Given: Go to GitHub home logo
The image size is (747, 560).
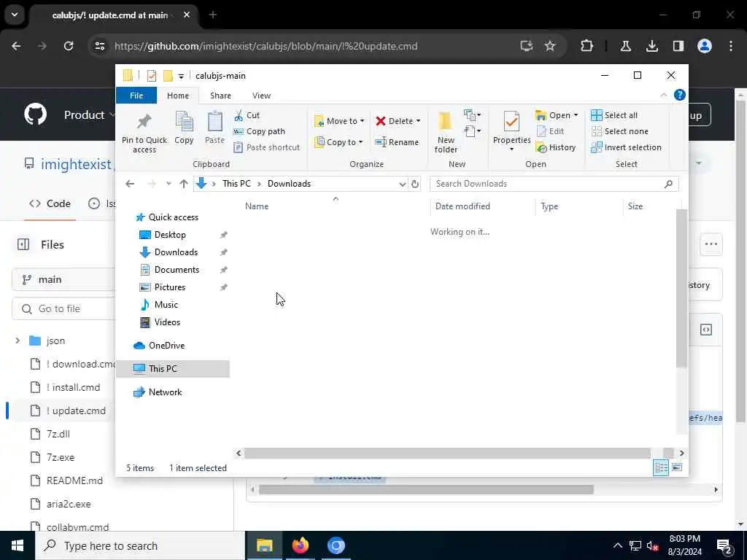Looking at the screenshot, I should (35, 114).
